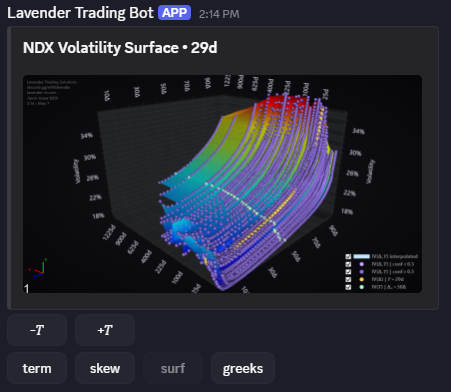Click the -T button to decrease expiry
The image size is (451, 392).
pyautogui.click(x=37, y=330)
